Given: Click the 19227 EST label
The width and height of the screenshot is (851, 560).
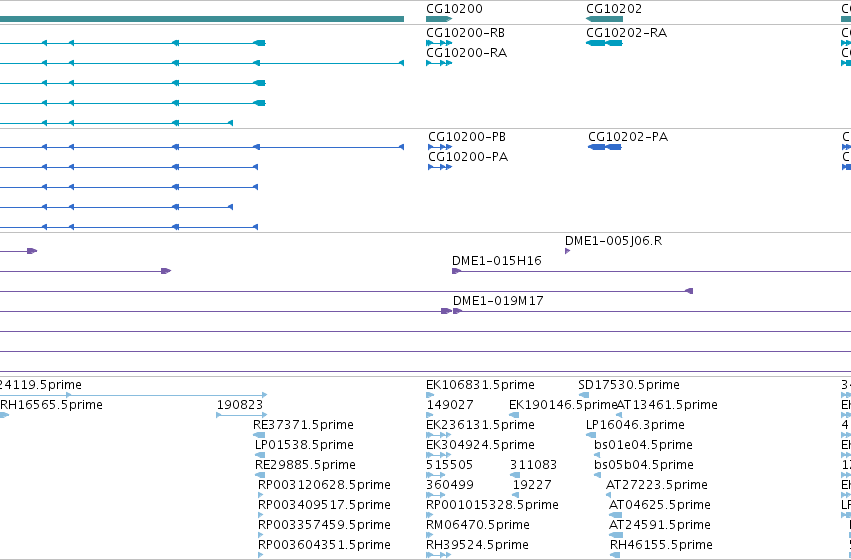Looking at the screenshot, I should (532, 485).
